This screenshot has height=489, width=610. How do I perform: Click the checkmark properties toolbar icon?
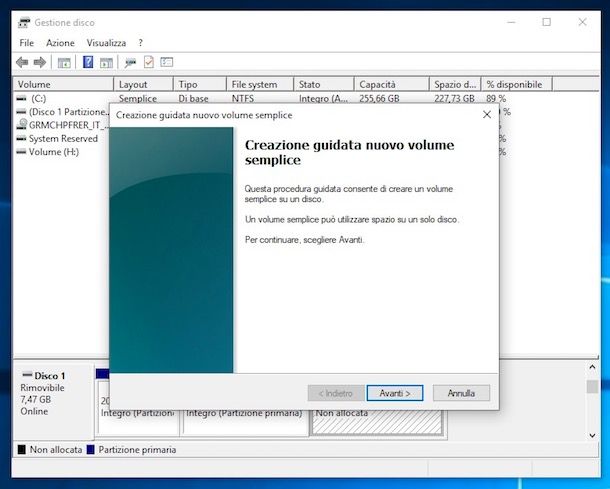pos(148,62)
